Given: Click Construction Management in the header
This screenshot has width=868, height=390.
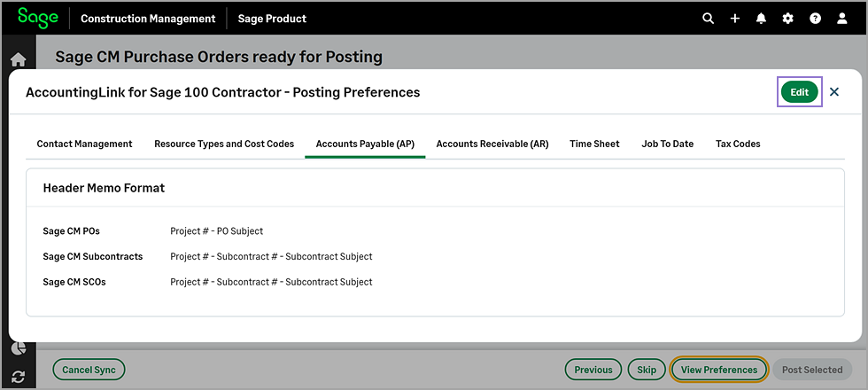Looking at the screenshot, I should pyautogui.click(x=148, y=19).
